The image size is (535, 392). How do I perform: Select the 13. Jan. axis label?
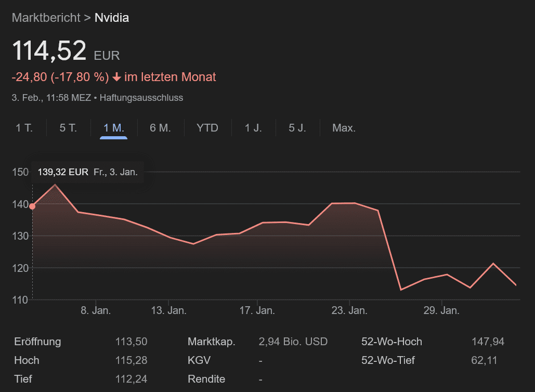pyautogui.click(x=169, y=311)
